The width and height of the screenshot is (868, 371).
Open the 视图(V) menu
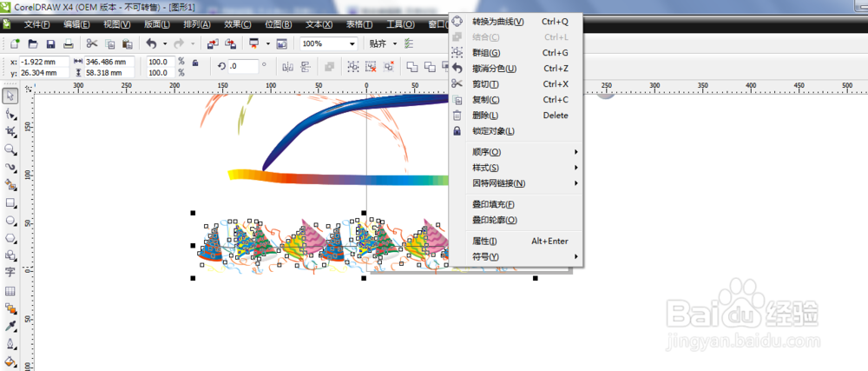click(x=117, y=24)
